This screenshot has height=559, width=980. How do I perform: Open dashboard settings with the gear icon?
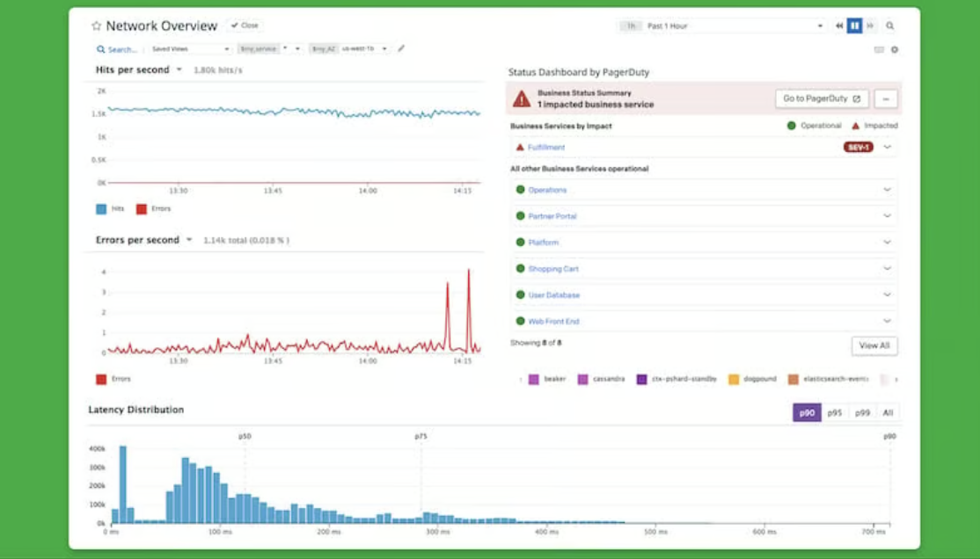click(x=894, y=51)
